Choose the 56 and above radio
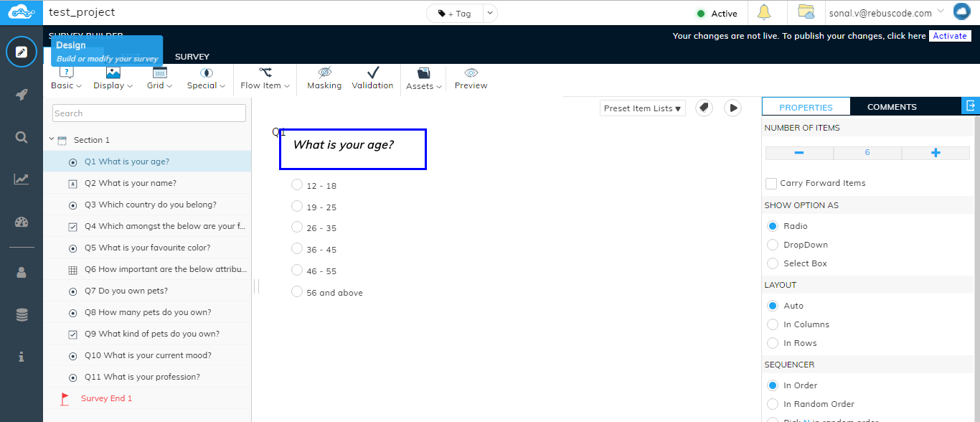The height and width of the screenshot is (422, 980). click(x=297, y=291)
